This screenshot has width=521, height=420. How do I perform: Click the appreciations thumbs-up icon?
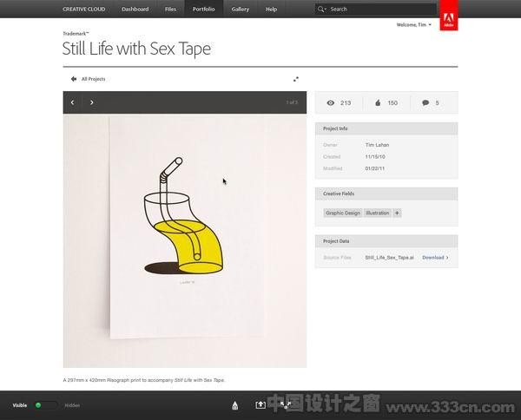coord(378,102)
